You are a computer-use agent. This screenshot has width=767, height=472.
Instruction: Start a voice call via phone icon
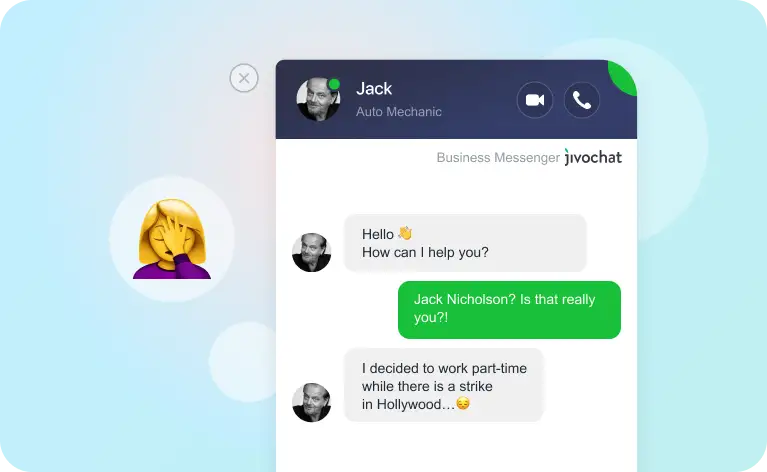click(582, 100)
